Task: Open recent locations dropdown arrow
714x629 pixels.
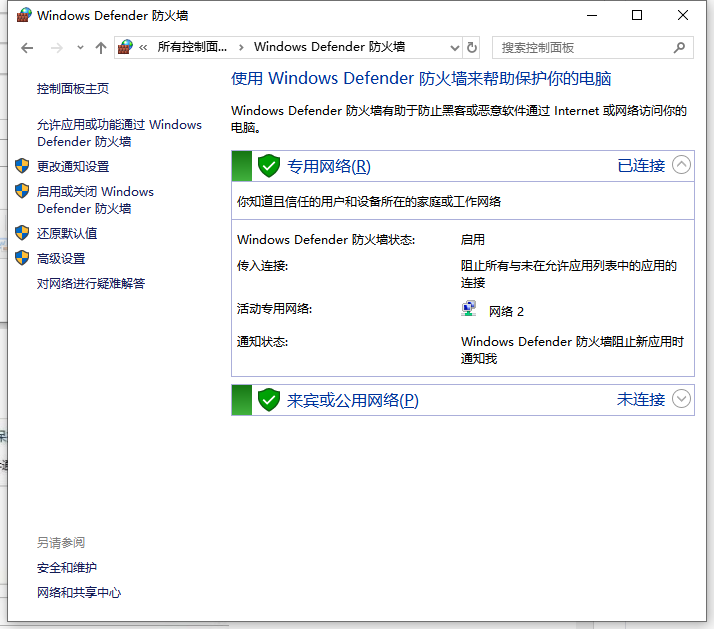Action: click(x=80, y=48)
